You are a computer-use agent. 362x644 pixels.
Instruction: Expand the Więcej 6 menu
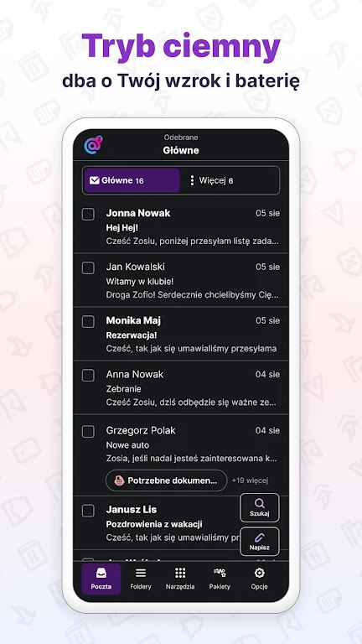211,180
